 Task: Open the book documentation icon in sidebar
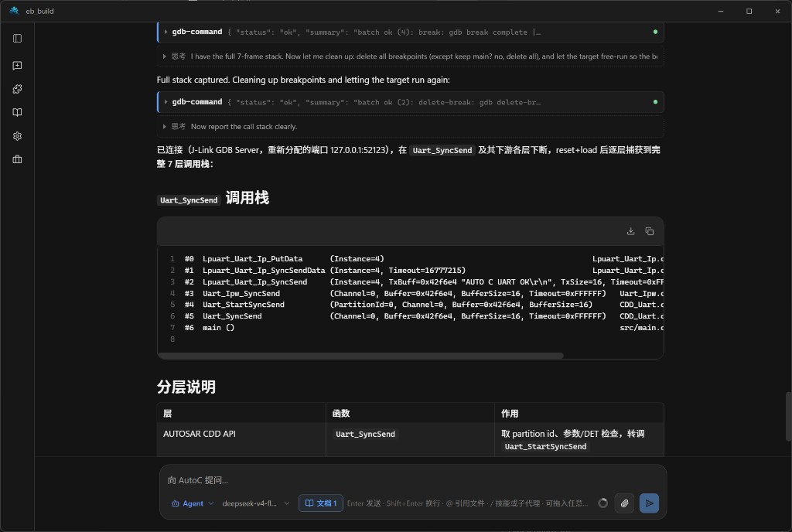[x=17, y=113]
